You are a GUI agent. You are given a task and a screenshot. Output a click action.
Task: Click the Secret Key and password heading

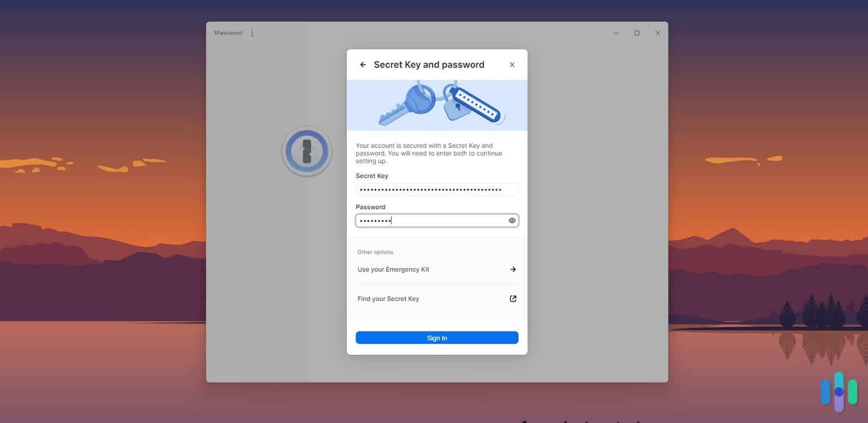click(428, 64)
